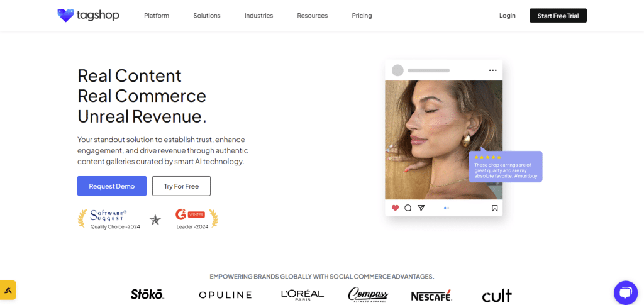Click the tagshop heart logo

(x=65, y=16)
